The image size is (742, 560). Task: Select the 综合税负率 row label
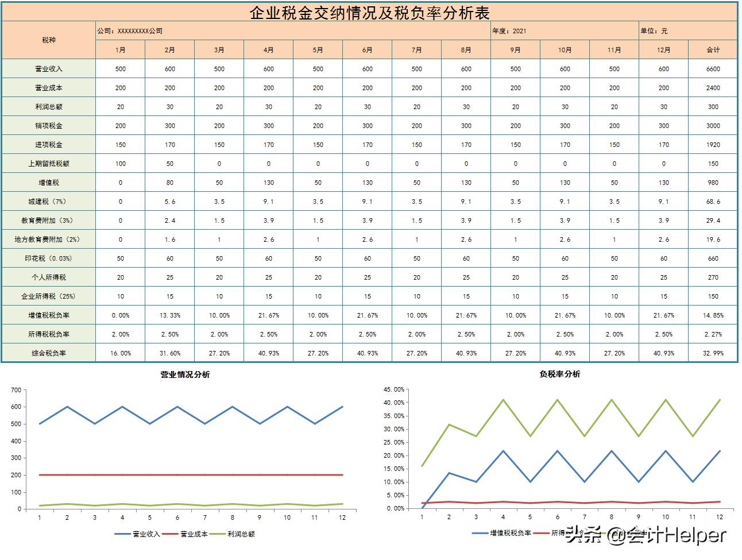coord(48,353)
